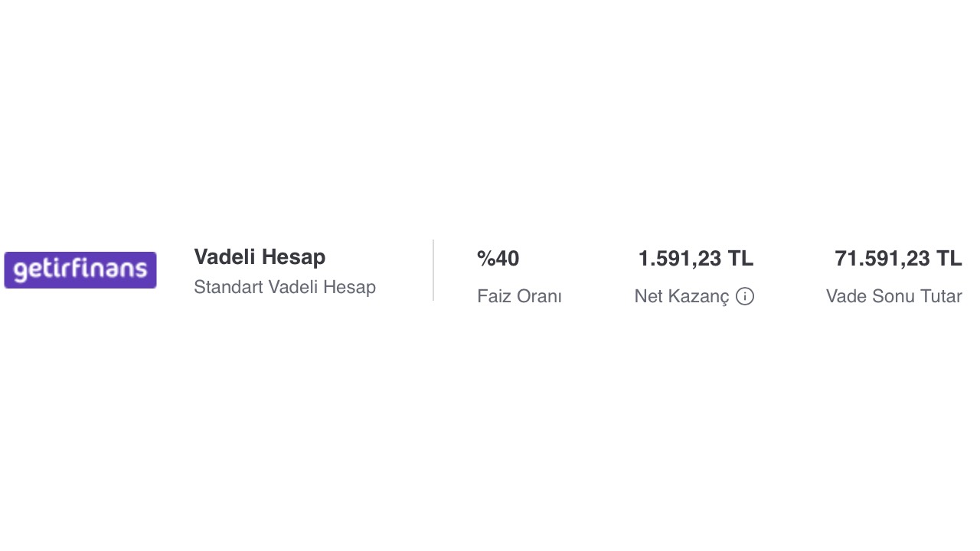Image resolution: width=980 pixels, height=551 pixels.
Task: Click the Standart Vadeli Hesap subtitle
Action: pos(284,287)
